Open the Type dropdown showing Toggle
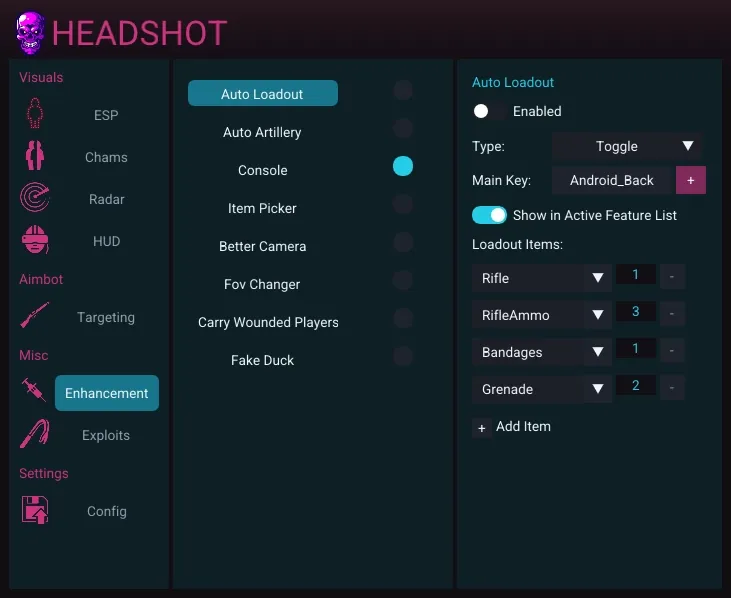Screen dimensions: 731x598 [627, 146]
